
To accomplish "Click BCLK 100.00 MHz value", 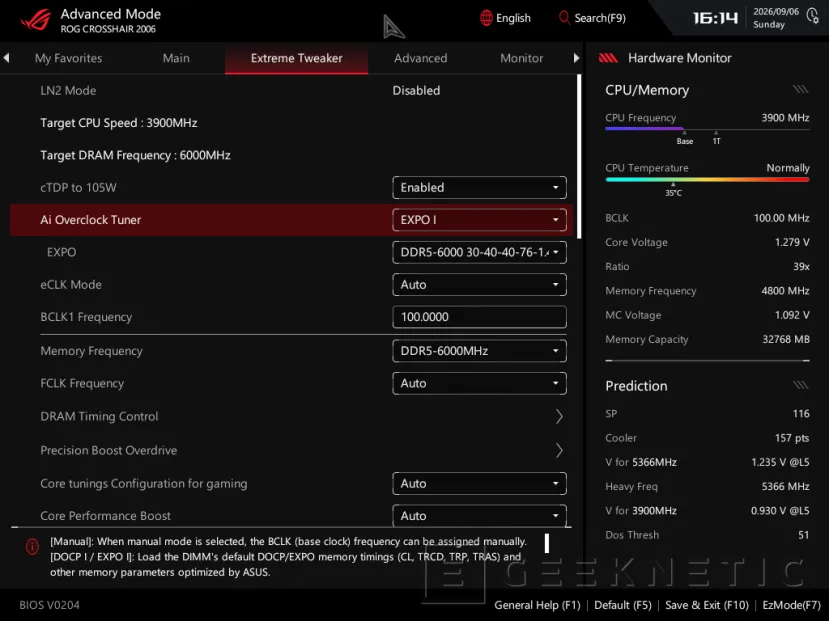I will 781,218.
